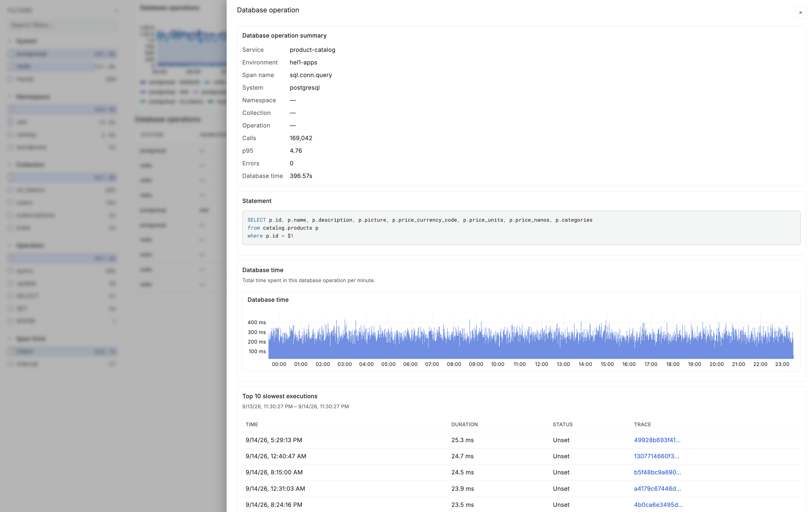Click the time cell 9/14/26, 12:40:47 AM

click(276, 456)
